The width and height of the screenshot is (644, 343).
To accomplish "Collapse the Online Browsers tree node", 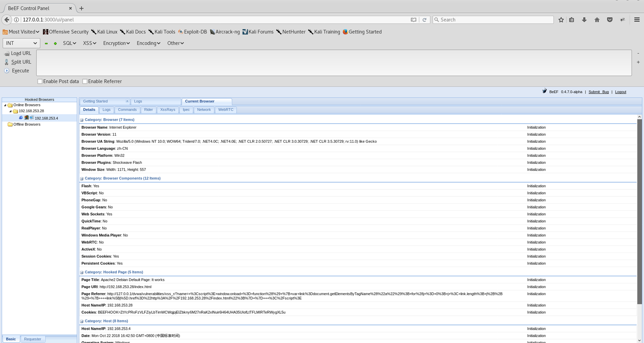I will click(5, 105).
